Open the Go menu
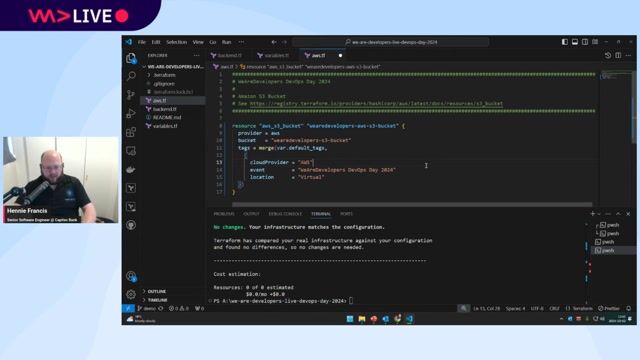 pos(213,42)
